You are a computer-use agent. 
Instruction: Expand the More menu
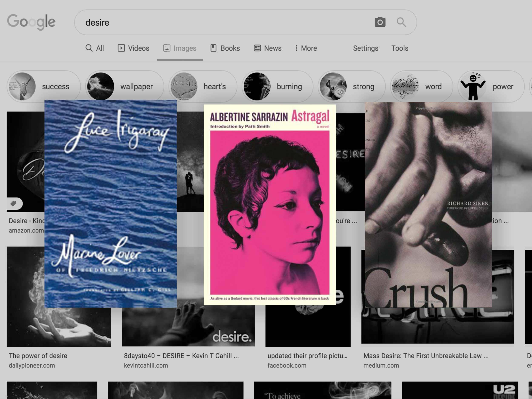306,48
